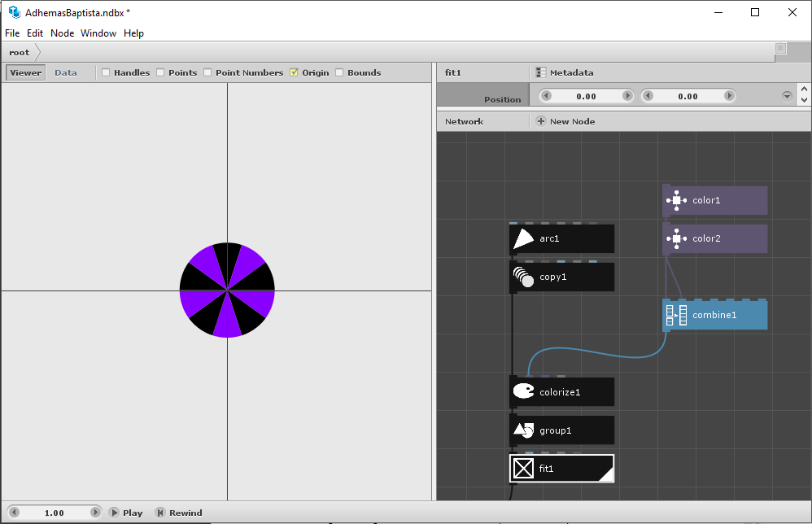Viewport: 812px width, 524px height.
Task: Click the New Node button
Action: [x=565, y=121]
